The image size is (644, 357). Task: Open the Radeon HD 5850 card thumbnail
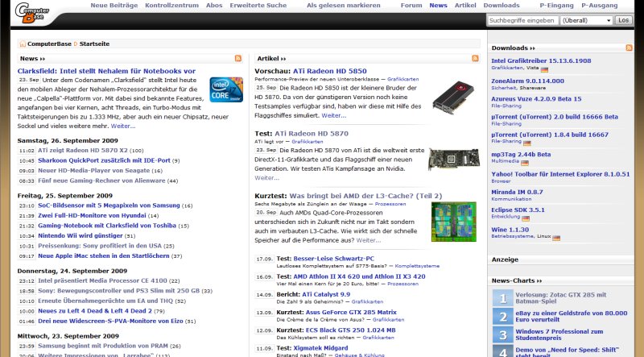(x=453, y=98)
